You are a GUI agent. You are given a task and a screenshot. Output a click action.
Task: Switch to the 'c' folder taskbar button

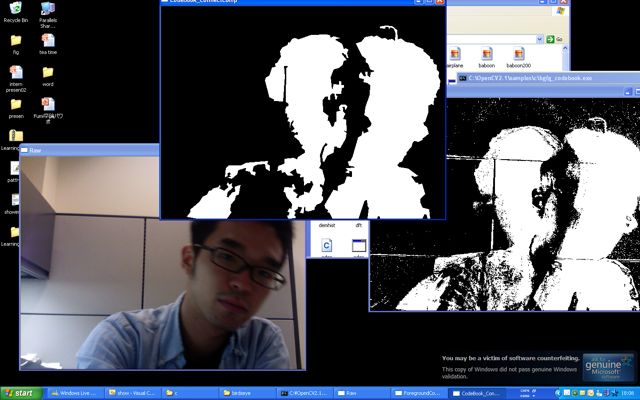pos(189,393)
